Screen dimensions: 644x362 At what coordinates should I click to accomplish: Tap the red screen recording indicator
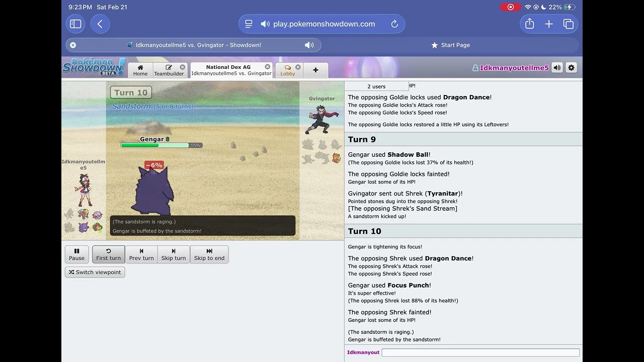click(x=510, y=7)
